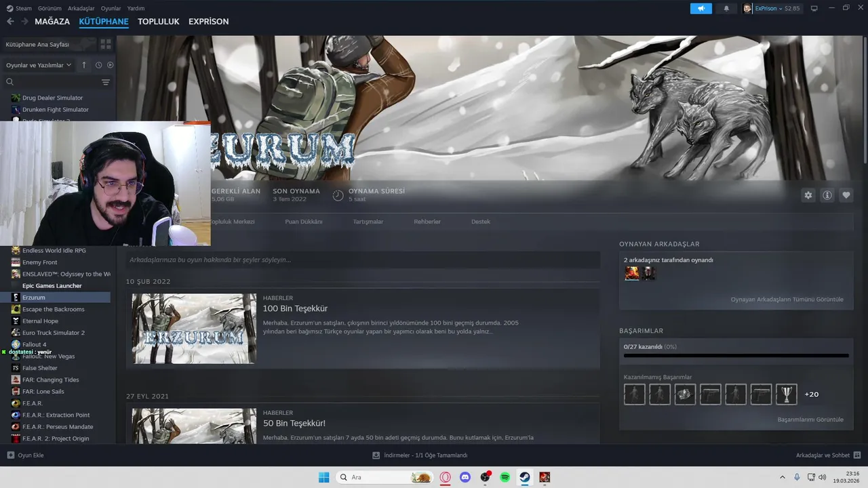This screenshot has width=868, height=488.
Task: View all friends who play link
Action: [x=787, y=299]
